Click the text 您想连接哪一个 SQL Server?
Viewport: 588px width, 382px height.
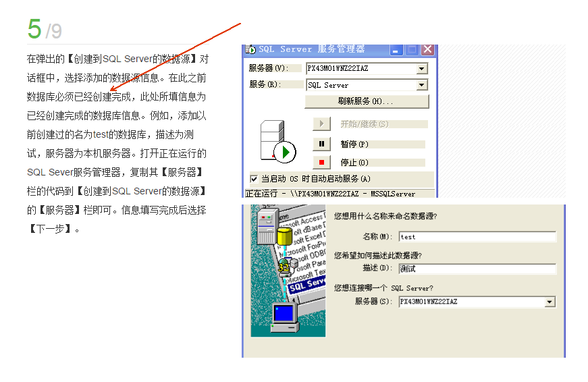point(383,288)
